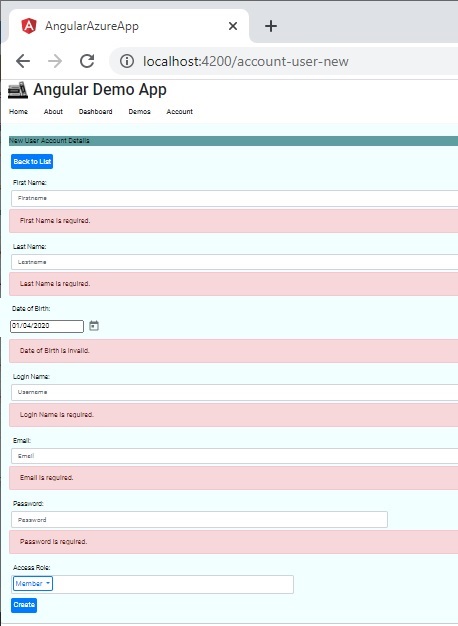Open a new tab with the plus icon
This screenshot has width=458, height=626.
coord(271,26)
